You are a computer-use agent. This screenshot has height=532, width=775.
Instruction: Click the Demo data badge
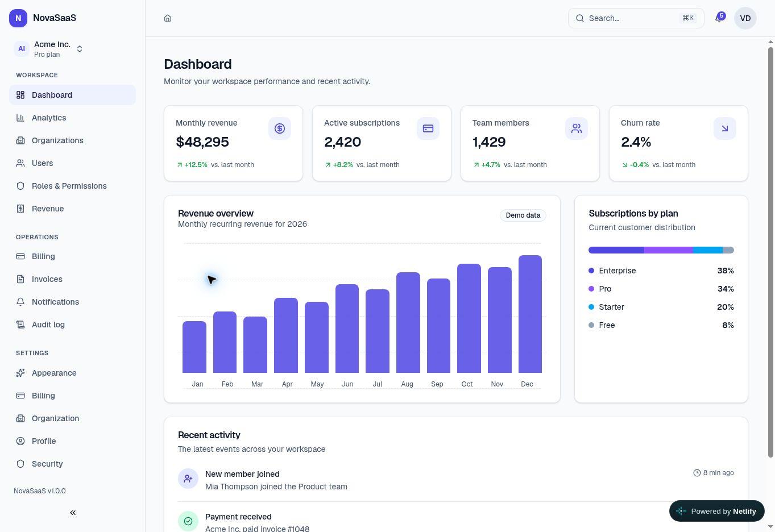[523, 215]
